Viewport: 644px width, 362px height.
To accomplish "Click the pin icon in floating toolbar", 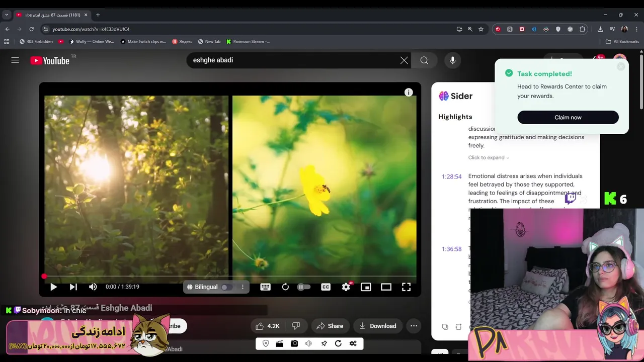I will pyautogui.click(x=324, y=343).
